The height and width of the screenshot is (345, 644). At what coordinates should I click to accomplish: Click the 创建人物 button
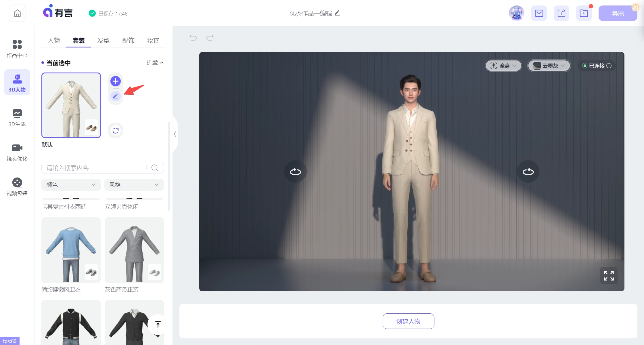pos(408,321)
